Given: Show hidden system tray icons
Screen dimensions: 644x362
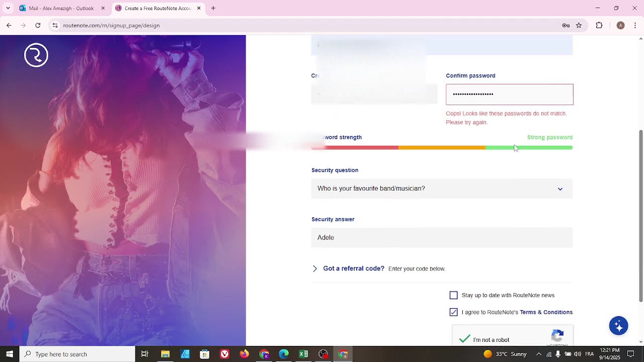Looking at the screenshot, I should point(539,354).
